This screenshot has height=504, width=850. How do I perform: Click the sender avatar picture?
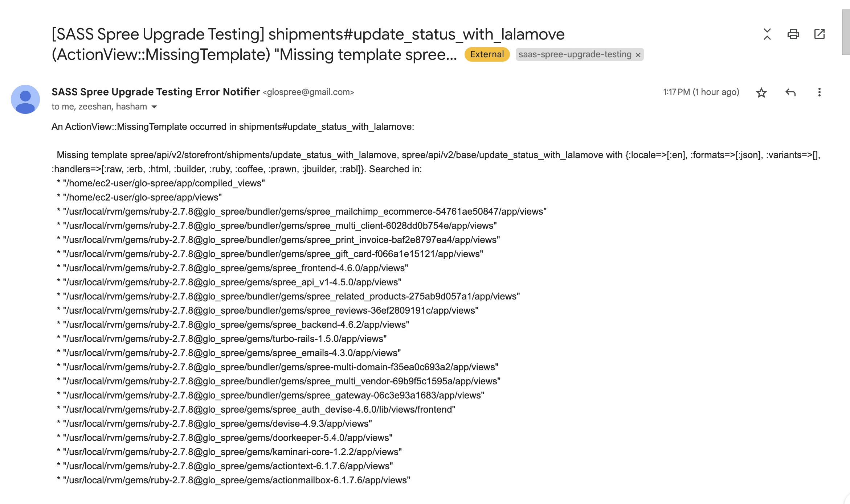point(25,99)
